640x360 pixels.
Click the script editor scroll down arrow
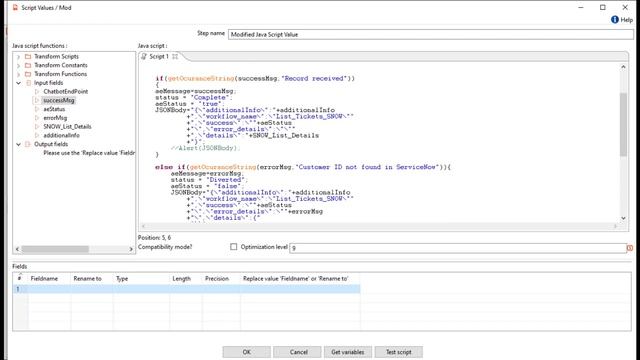click(623, 218)
